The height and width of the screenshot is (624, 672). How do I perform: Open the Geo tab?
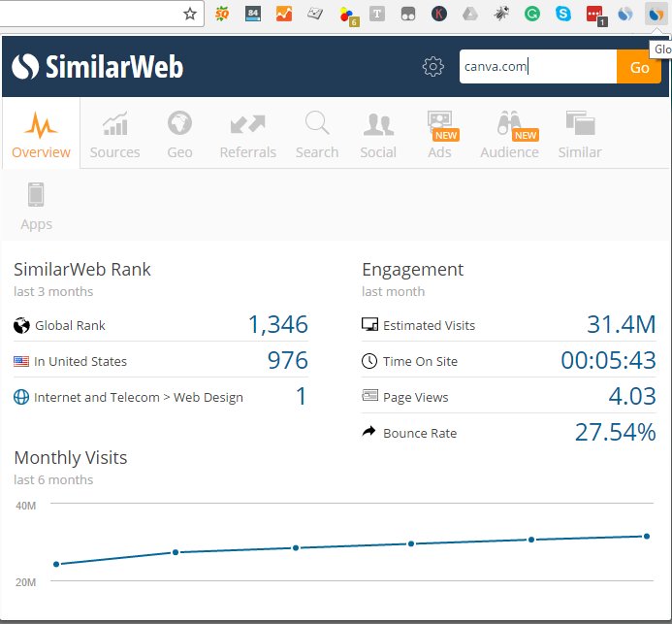click(x=179, y=134)
